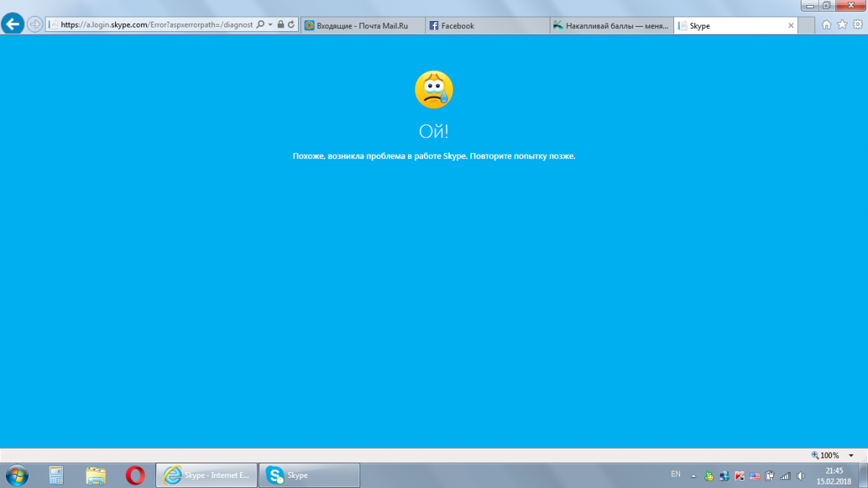Click the 100% zoom level button
The width and height of the screenshot is (868, 488).
[825, 455]
